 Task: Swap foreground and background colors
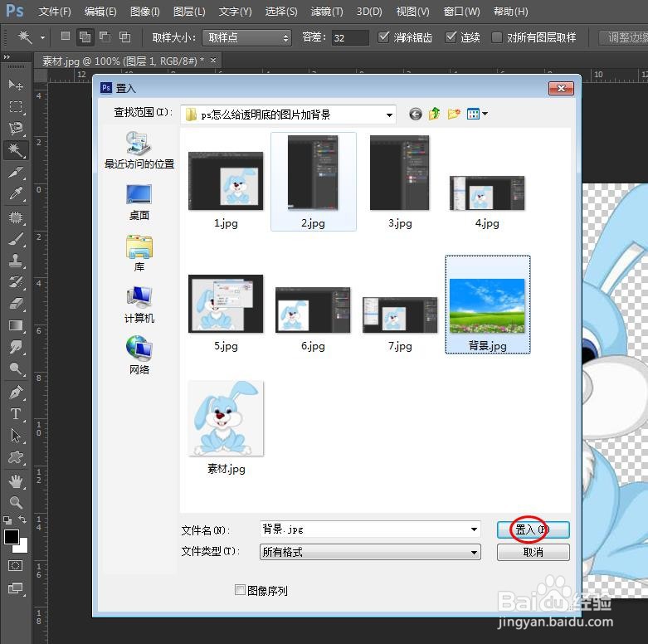pyautogui.click(x=22, y=520)
